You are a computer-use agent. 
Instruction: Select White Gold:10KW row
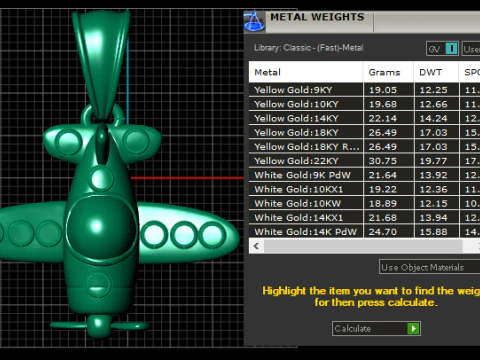[x=364, y=203]
